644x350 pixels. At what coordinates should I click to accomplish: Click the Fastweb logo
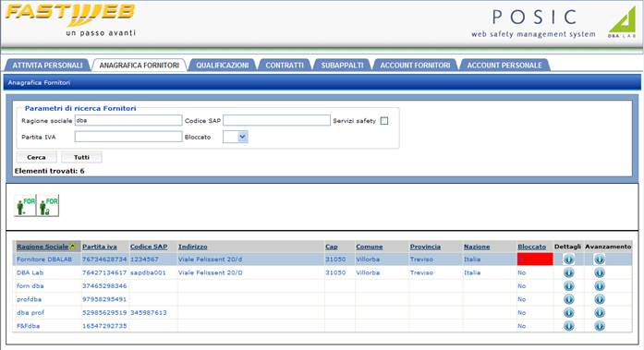pyautogui.click(x=70, y=19)
